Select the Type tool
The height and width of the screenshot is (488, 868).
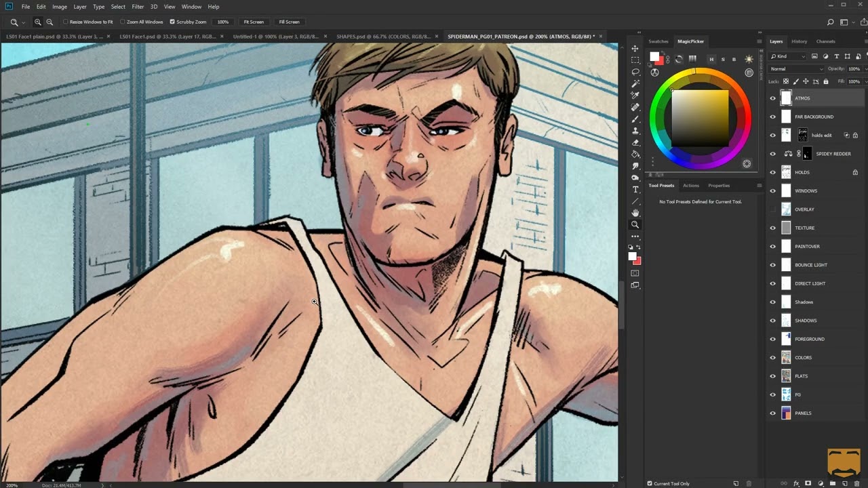tap(635, 189)
